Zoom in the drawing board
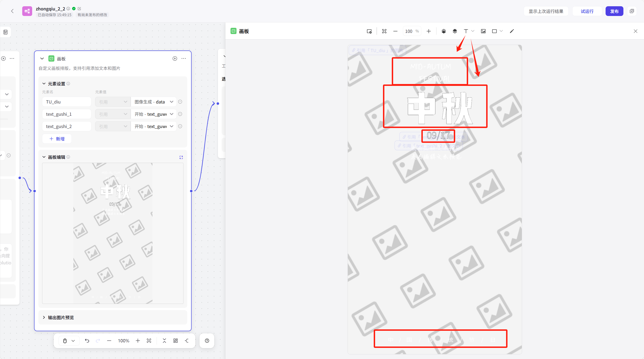This screenshot has width=644, height=359. tap(429, 31)
